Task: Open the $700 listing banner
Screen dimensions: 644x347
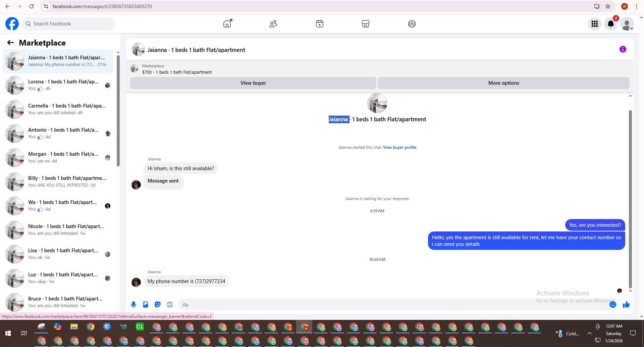Action: point(177,69)
